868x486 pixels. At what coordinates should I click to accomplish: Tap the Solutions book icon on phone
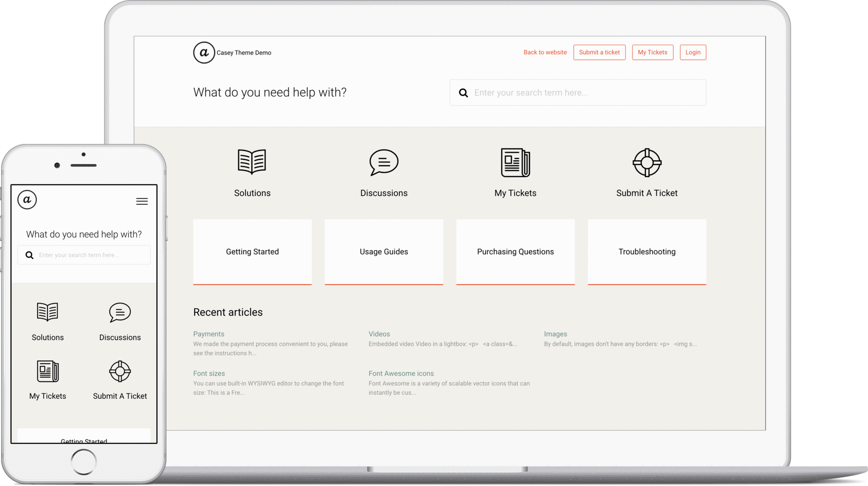pyautogui.click(x=47, y=312)
